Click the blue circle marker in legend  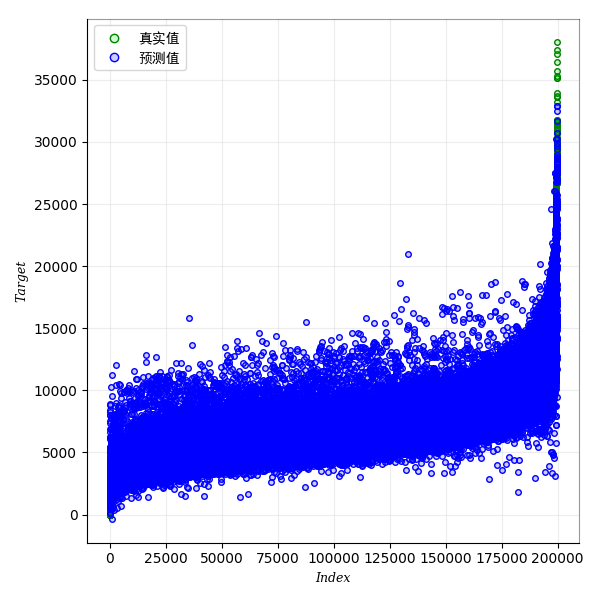click(x=114, y=58)
